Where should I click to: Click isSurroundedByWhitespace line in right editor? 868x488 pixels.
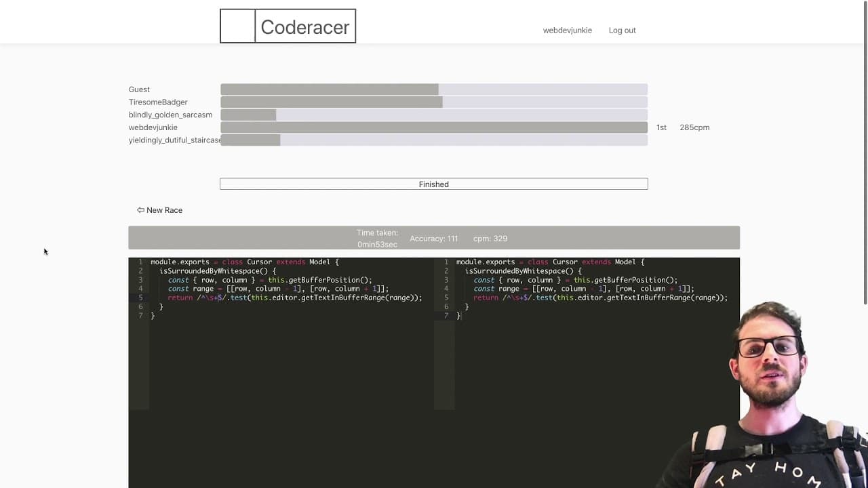coord(524,271)
